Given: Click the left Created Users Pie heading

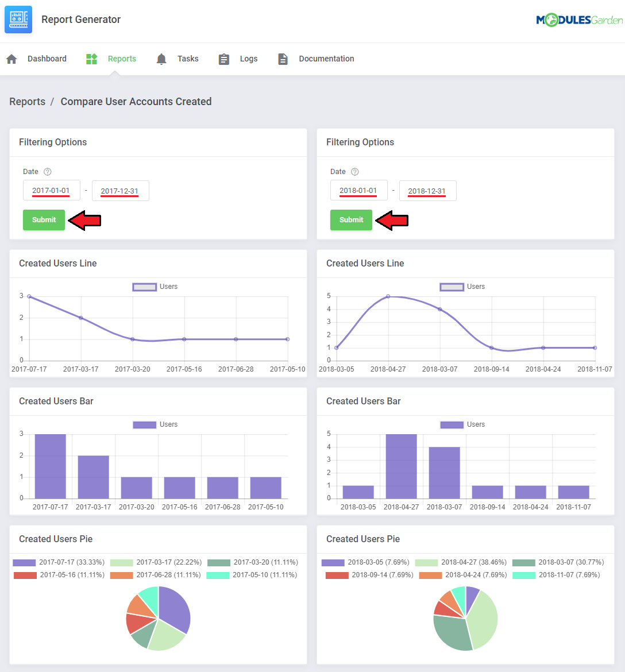Looking at the screenshot, I should click(x=56, y=539).
